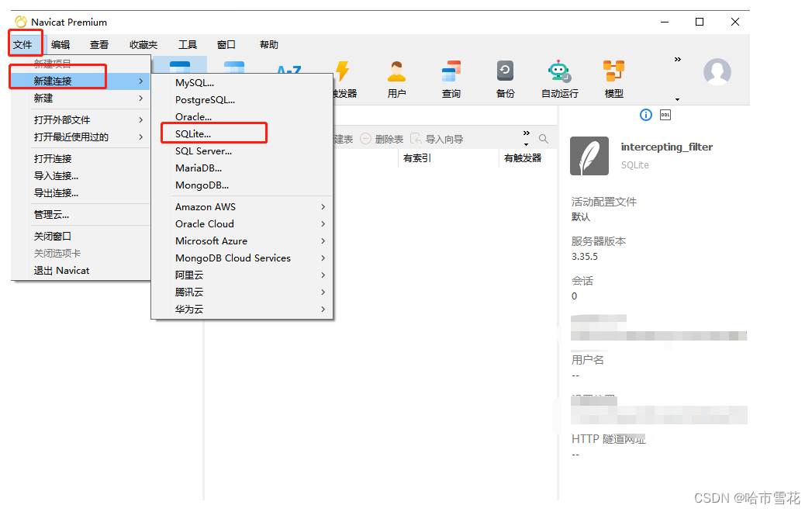Open the 收藏夹 menu
This screenshot has height=512, width=812.
[143, 44]
